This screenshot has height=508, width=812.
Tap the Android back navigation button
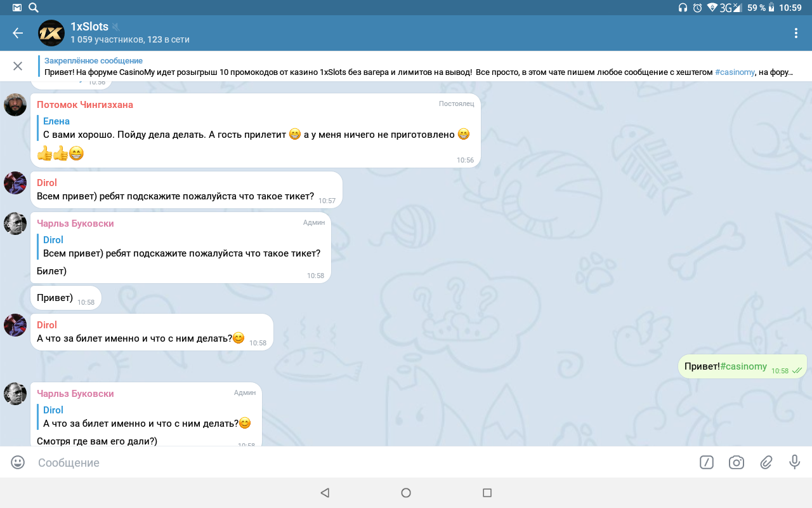pyautogui.click(x=325, y=493)
